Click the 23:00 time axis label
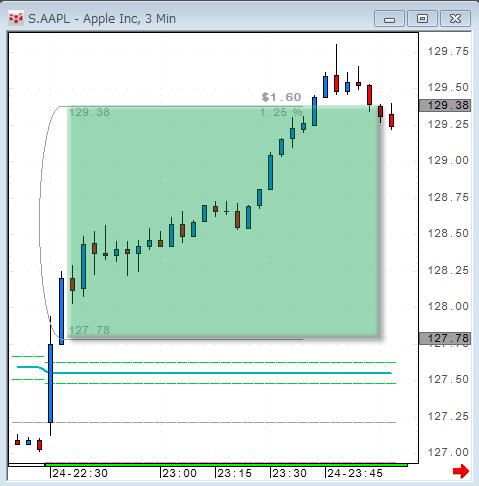479x486 pixels. click(x=180, y=473)
